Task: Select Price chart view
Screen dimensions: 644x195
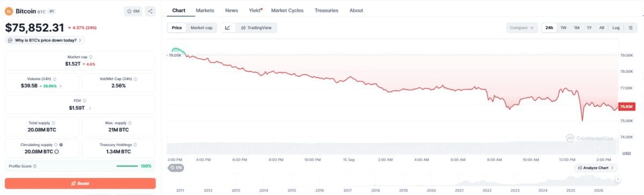Action: coord(177,27)
